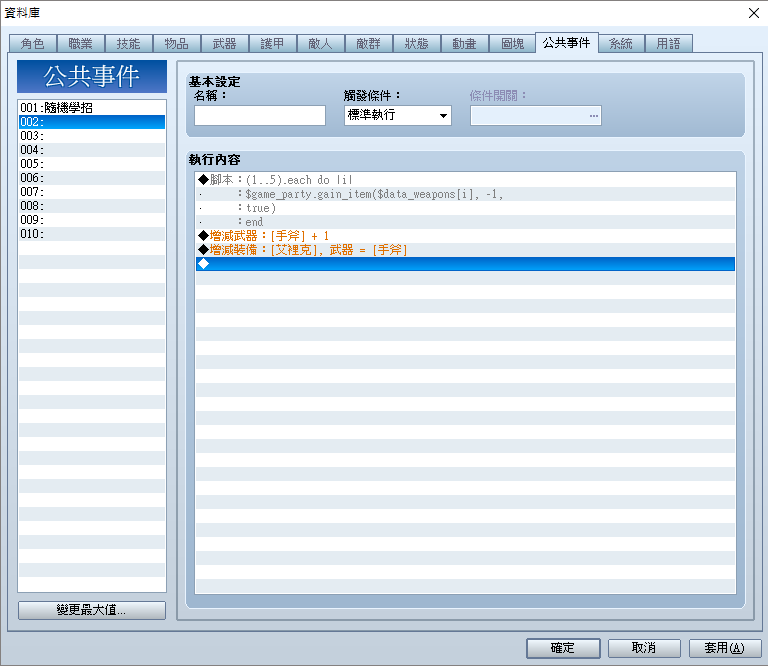Viewport: 768px width, 666px height.
Task: Open the 系統 tab
Action: click(x=621, y=44)
